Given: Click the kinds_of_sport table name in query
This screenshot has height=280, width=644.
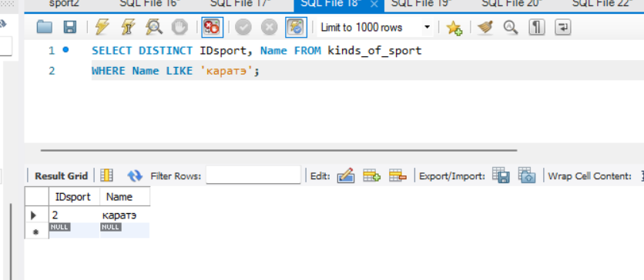Looking at the screenshot, I should coord(374,51).
